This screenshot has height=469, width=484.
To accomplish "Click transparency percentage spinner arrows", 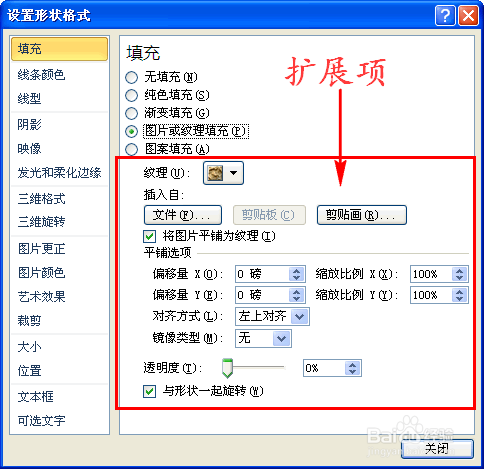I will (x=353, y=368).
